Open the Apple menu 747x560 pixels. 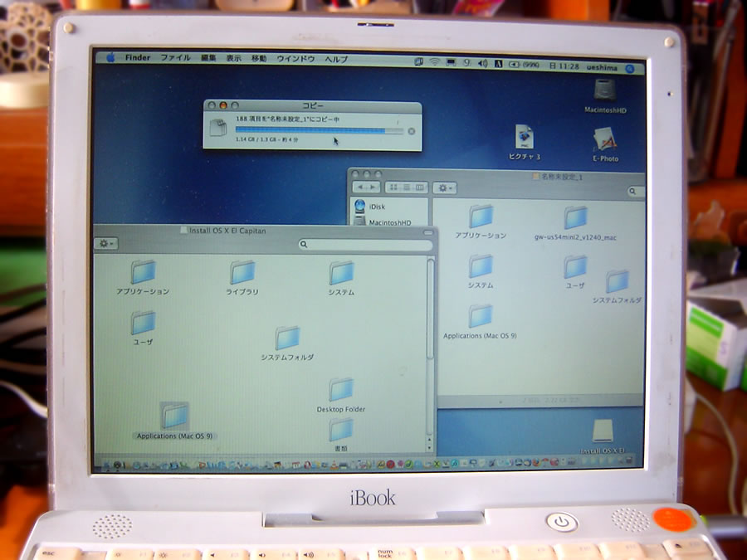110,58
